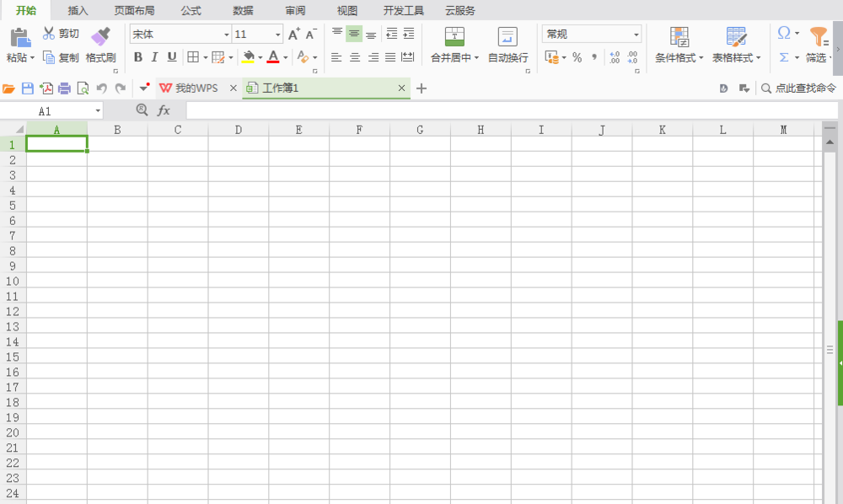This screenshot has height=504, width=843.
Task: Open the 页面布局 tab
Action: (x=134, y=10)
